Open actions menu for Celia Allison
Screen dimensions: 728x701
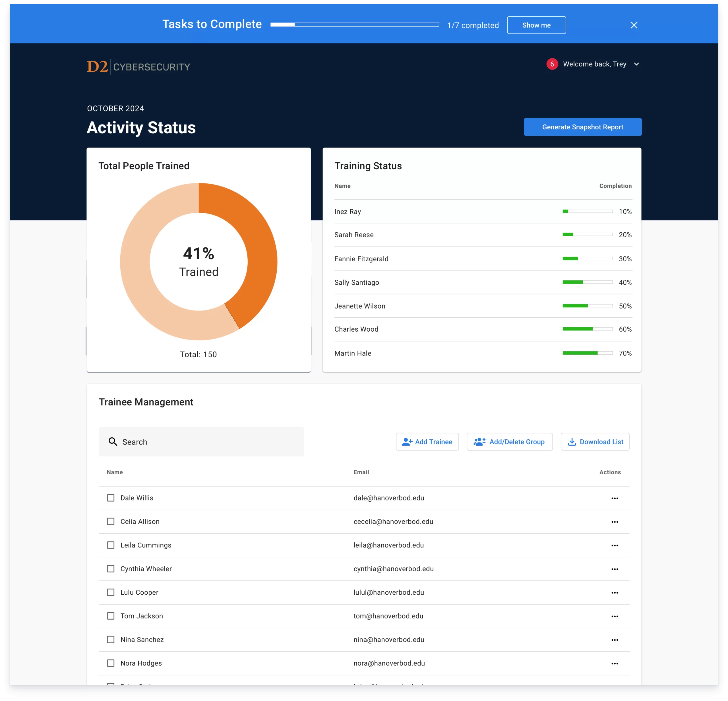[614, 522]
